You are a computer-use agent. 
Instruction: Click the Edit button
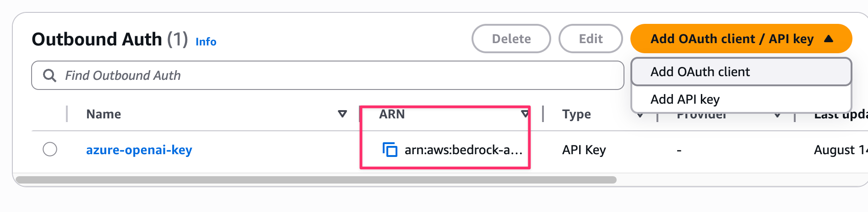click(x=591, y=39)
